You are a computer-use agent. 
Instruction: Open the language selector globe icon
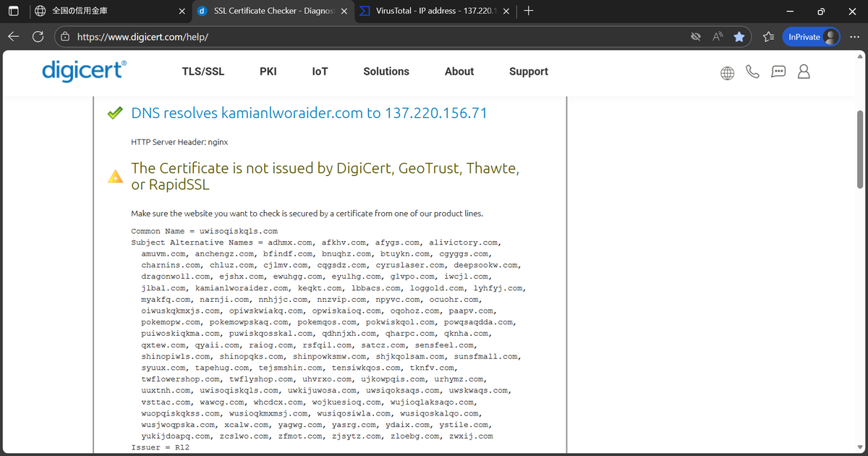click(727, 72)
